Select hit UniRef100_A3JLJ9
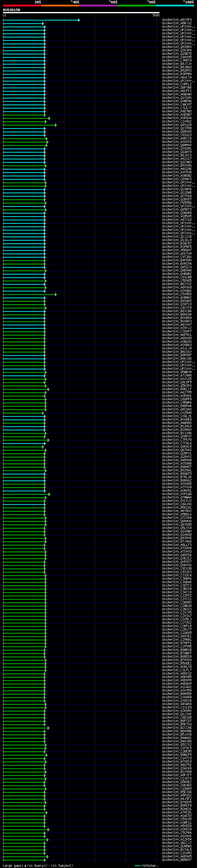The height and width of the screenshot is (868, 197). tap(177, 349)
